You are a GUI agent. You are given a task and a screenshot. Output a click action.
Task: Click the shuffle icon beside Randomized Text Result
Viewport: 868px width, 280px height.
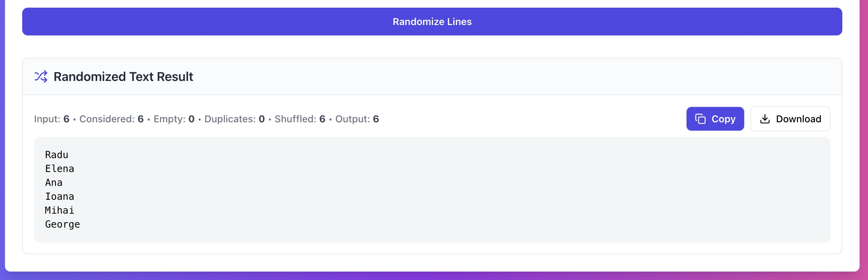pyautogui.click(x=41, y=76)
